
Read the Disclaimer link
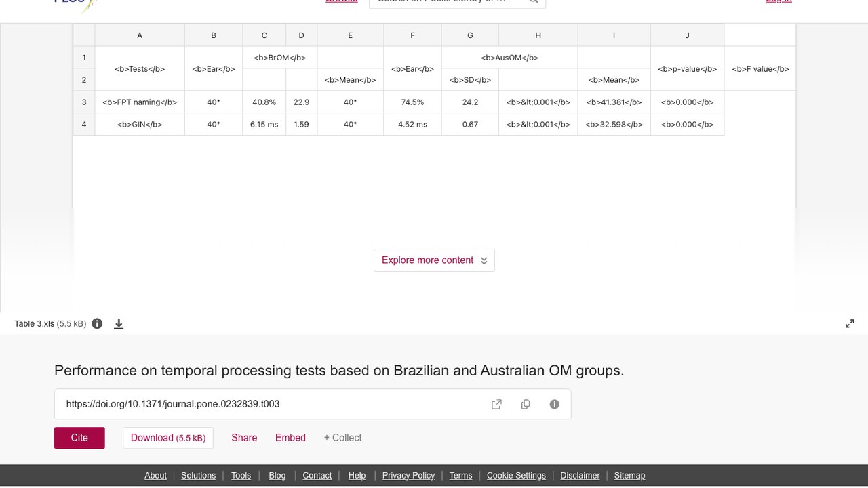580,476
